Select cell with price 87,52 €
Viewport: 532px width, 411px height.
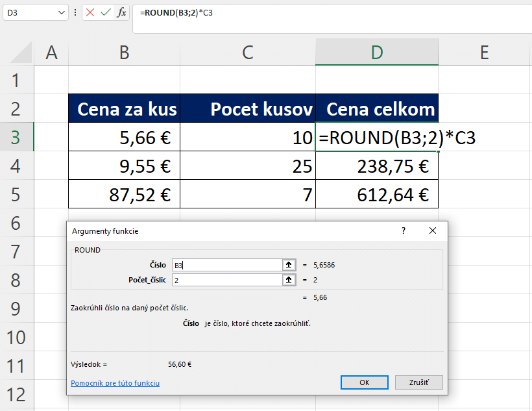tap(124, 194)
